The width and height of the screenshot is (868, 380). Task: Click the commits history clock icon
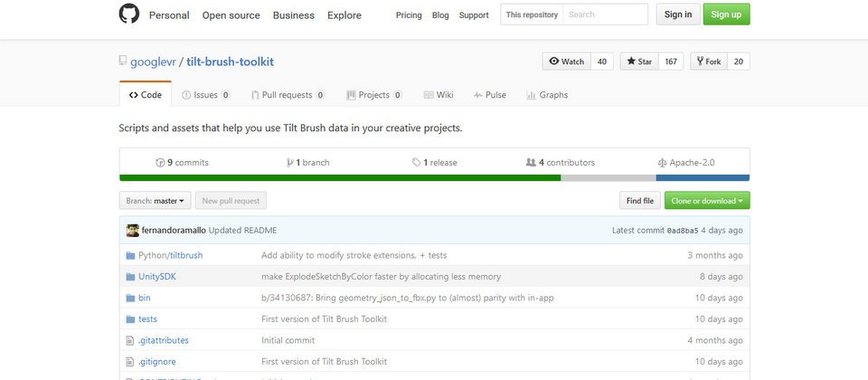161,162
